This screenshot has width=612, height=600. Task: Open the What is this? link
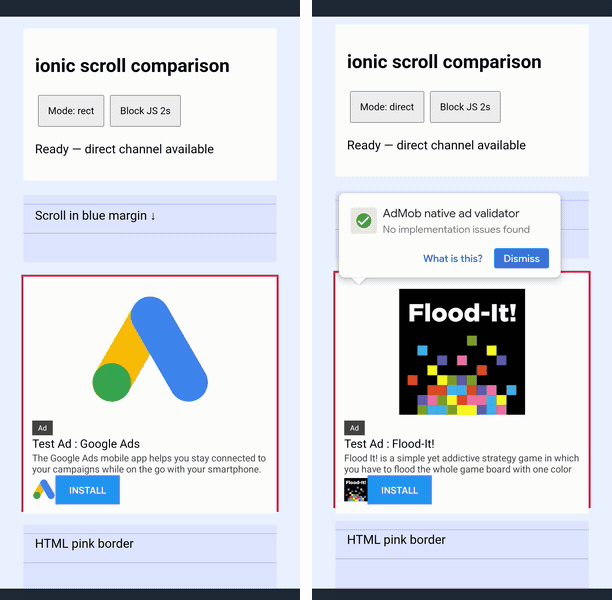[453, 258]
